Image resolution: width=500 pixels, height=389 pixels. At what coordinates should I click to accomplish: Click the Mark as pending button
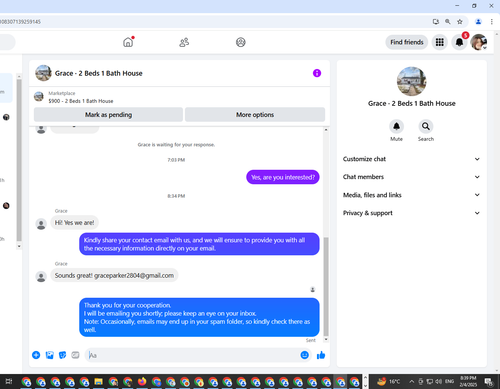pos(108,115)
